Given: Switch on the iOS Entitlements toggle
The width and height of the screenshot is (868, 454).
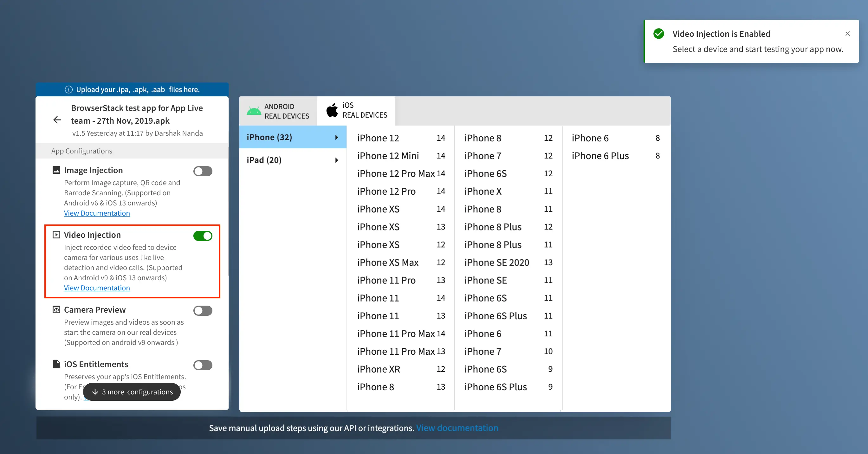Looking at the screenshot, I should (203, 365).
